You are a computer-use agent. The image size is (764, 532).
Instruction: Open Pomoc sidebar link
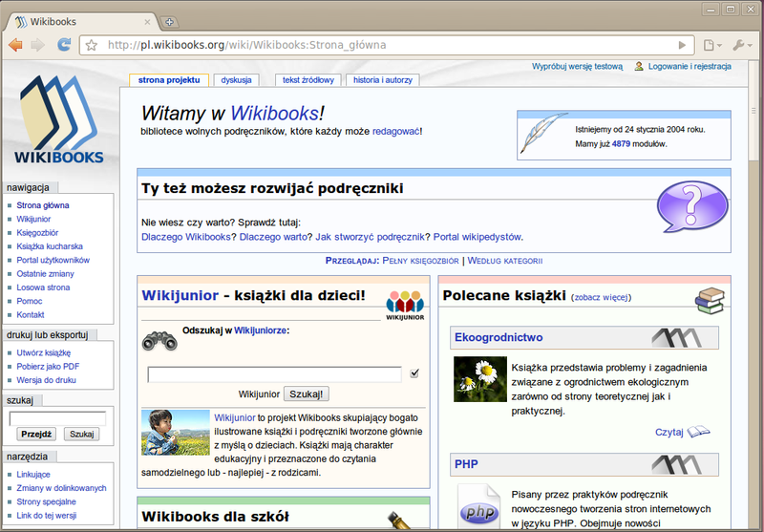30,301
